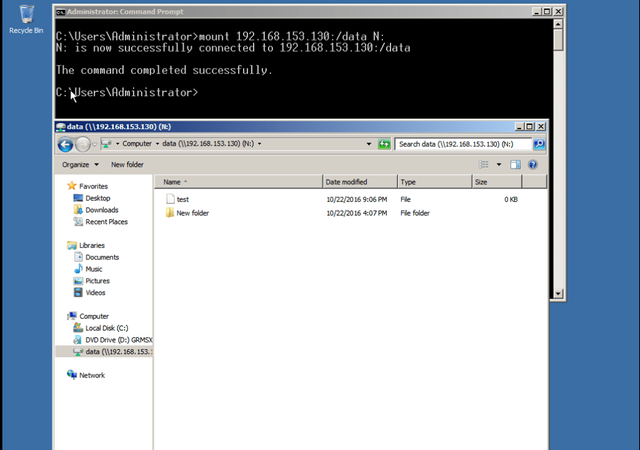Click the Explorer title bar drive icon
The width and height of the screenshot is (640, 450).
click(61, 127)
